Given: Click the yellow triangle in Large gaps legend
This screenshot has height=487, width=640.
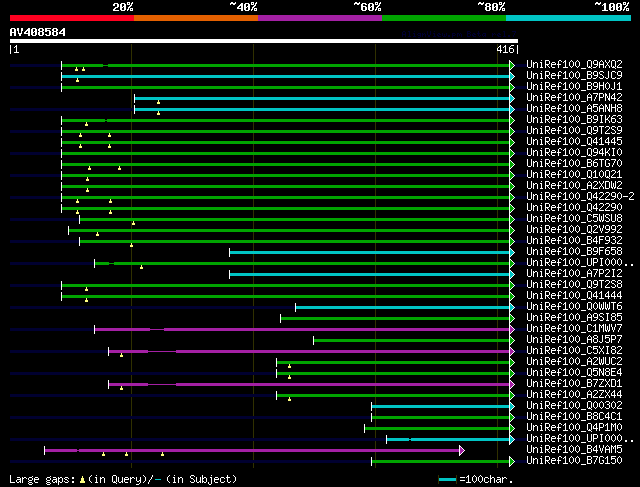Looking at the screenshot, I should [x=82, y=480].
